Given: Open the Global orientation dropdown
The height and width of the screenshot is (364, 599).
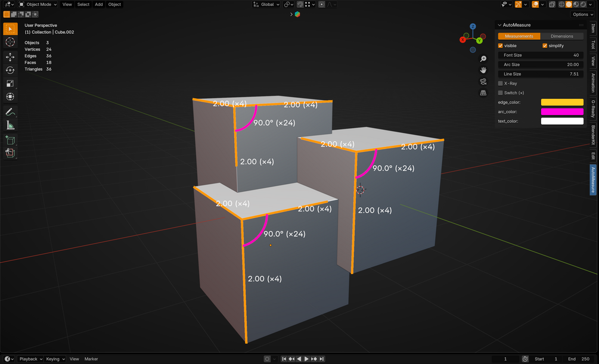Looking at the screenshot, I should coord(266,5).
